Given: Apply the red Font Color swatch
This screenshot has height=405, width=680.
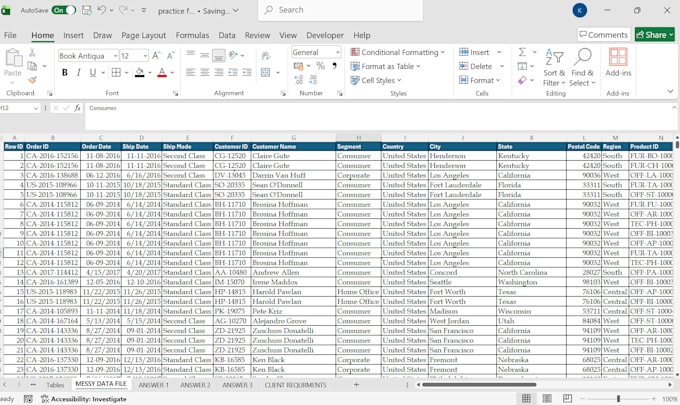Looking at the screenshot, I should (162, 72).
